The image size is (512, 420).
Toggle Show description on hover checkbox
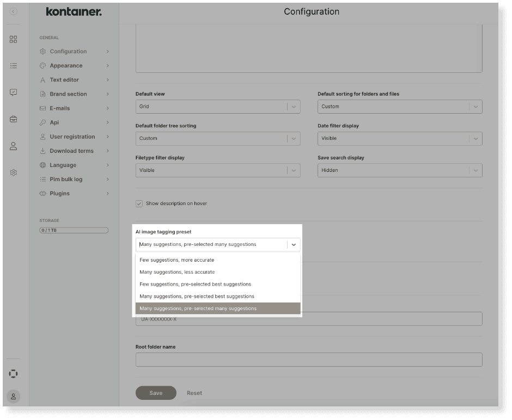point(139,203)
